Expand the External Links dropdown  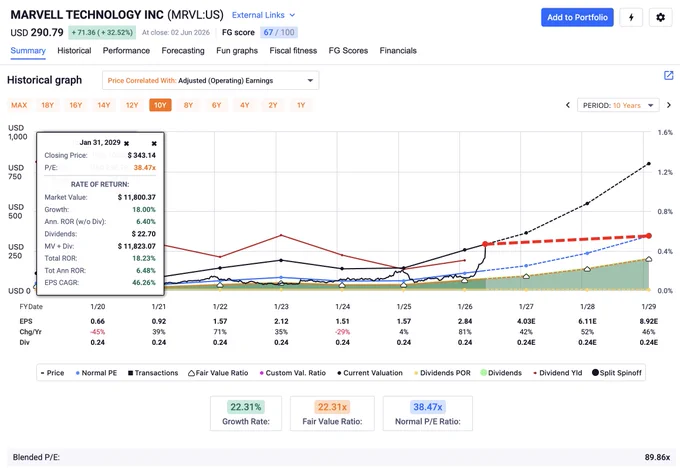[x=263, y=15]
